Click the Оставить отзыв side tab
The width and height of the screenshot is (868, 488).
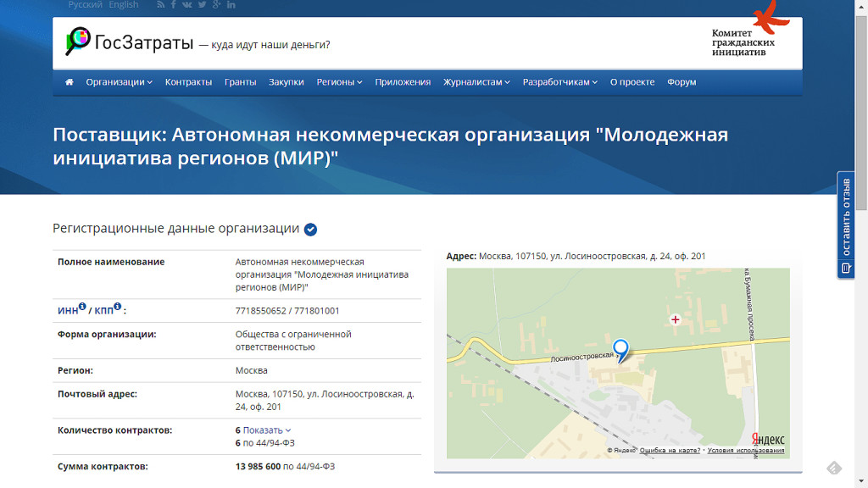pyautogui.click(x=846, y=225)
